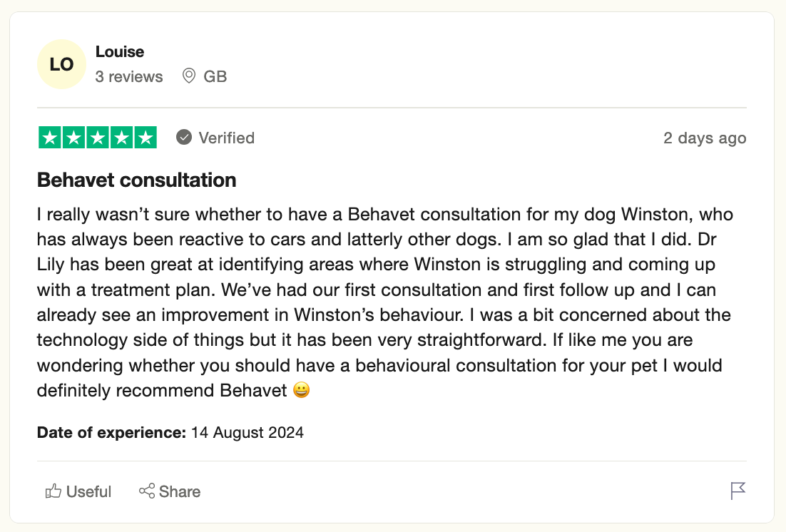Viewport: 786px width, 532px height.
Task: Click the first green star
Action: 50,138
